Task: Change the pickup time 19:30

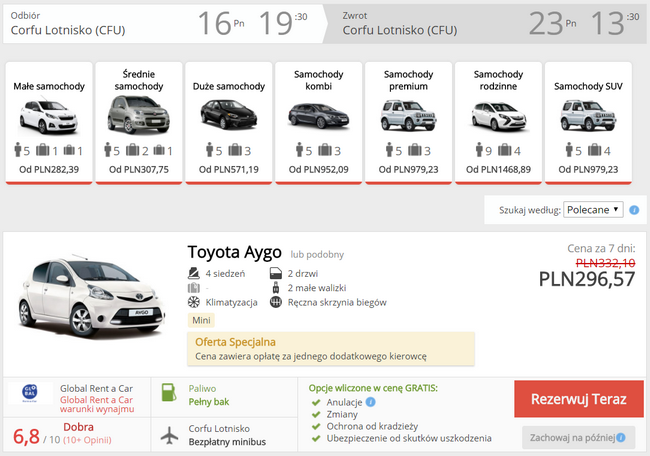Action: tap(283, 23)
